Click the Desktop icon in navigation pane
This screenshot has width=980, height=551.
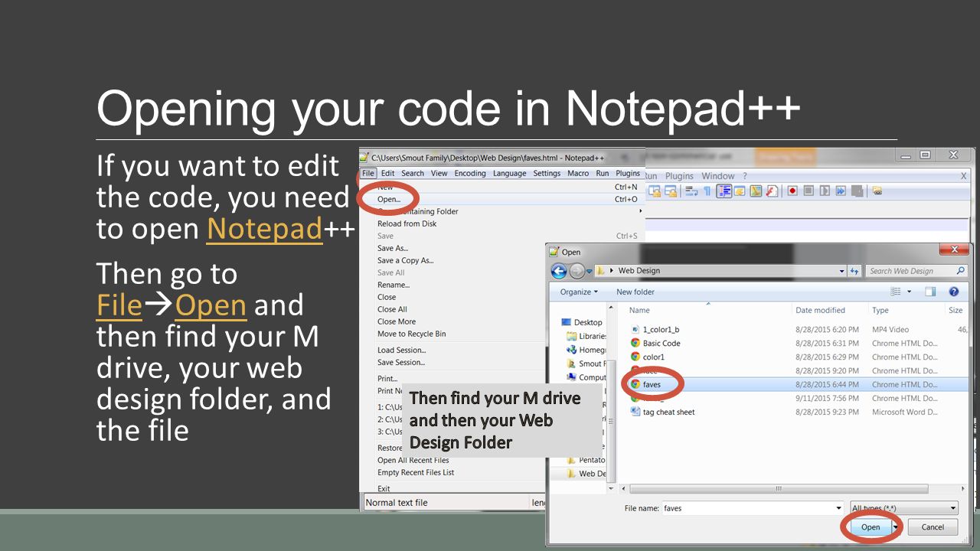(567, 322)
